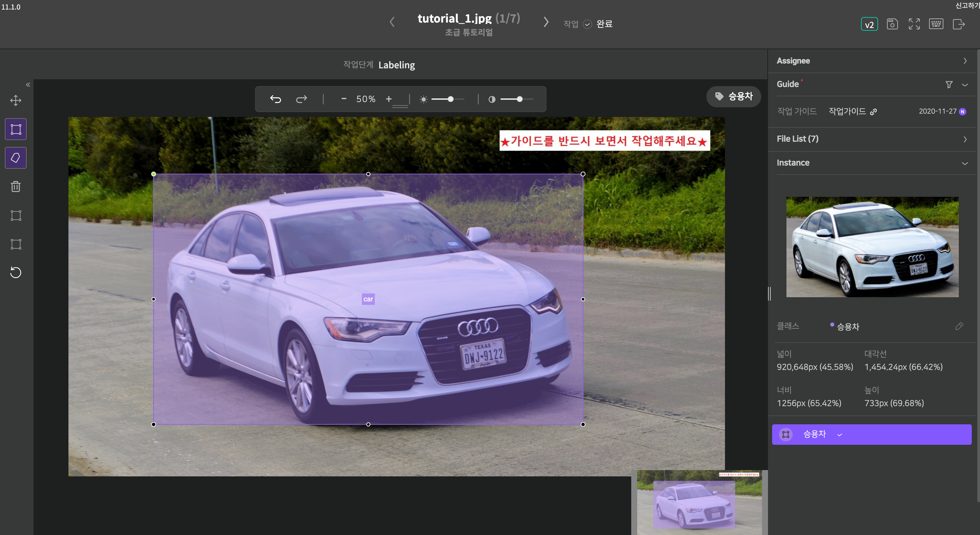Zoom out with the minus button
980x535 pixels.
[344, 99]
